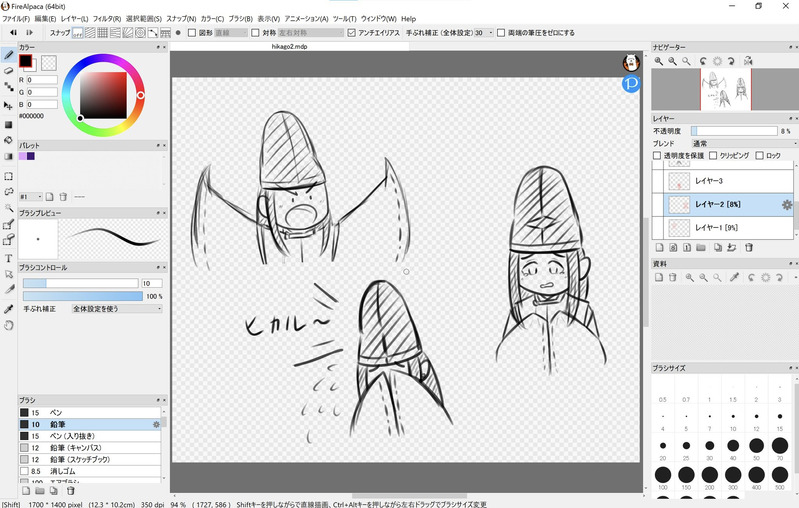Toggle visibility of レイヤー1 [9%]
799x508 pixels.
(658, 227)
